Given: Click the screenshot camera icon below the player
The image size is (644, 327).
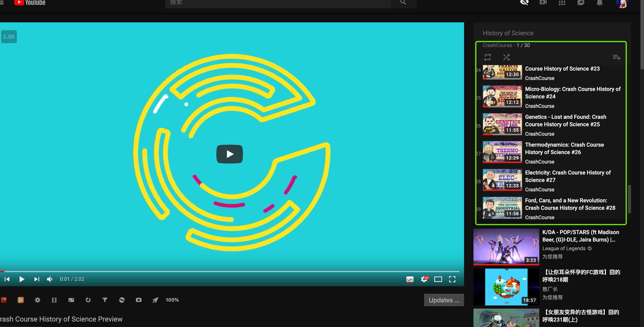Looking at the screenshot, I should (138, 300).
